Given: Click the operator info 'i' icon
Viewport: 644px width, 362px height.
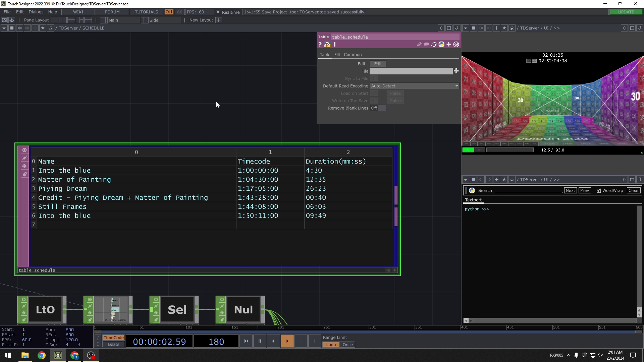Looking at the screenshot, I should 334,45.
